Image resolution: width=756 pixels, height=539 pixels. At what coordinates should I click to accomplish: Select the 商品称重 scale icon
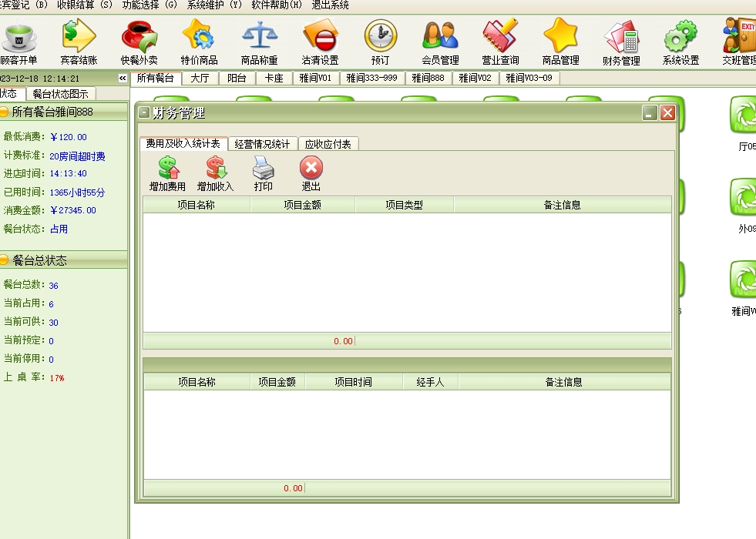tap(259, 42)
